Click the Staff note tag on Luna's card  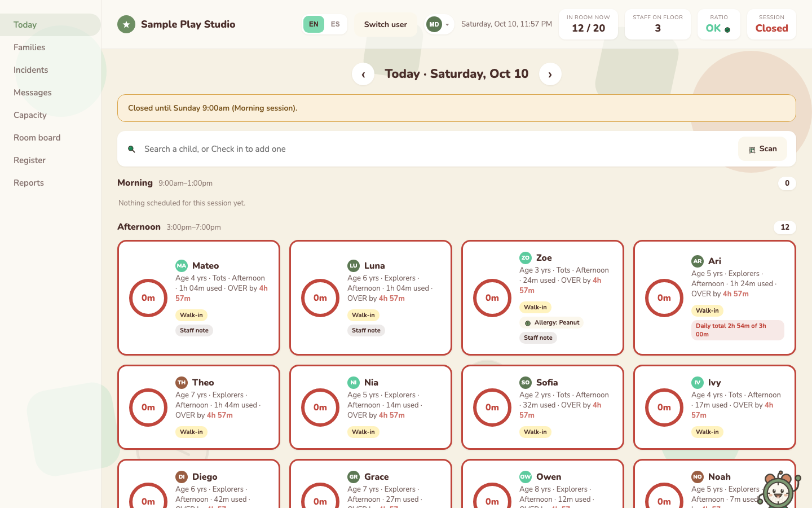[x=366, y=331]
